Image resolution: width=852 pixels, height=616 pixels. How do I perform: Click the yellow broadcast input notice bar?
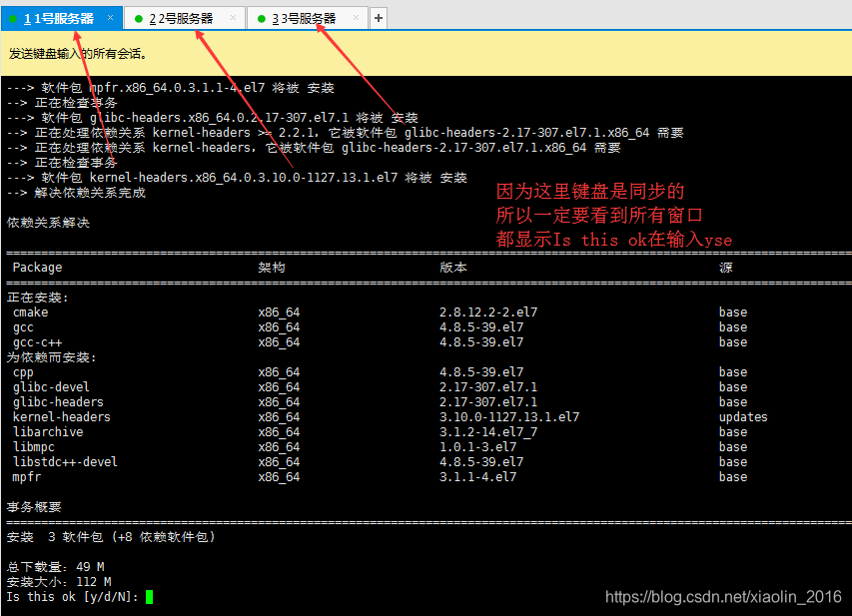point(426,53)
